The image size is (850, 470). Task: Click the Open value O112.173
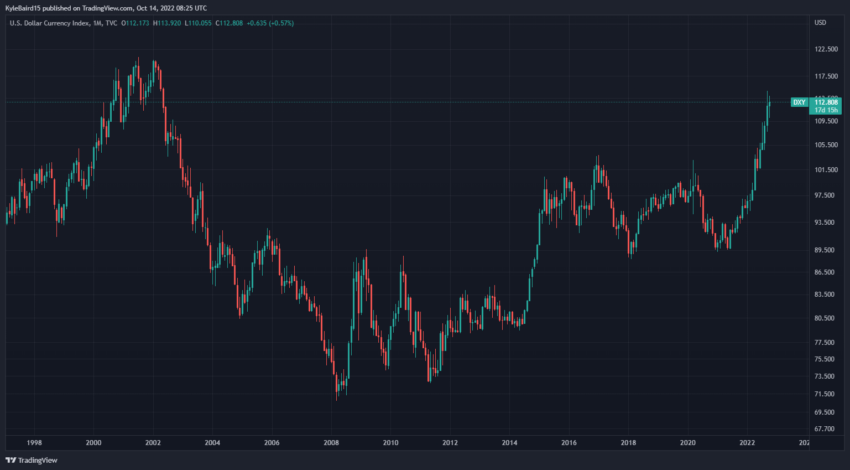point(136,23)
